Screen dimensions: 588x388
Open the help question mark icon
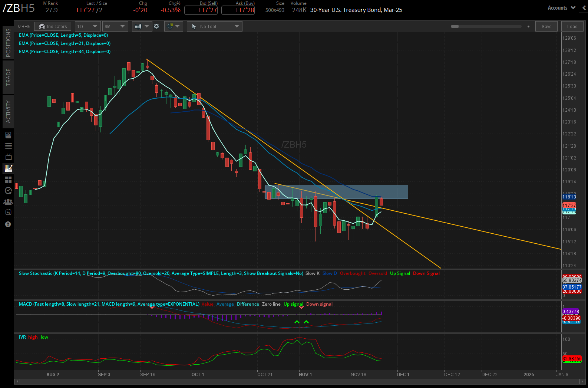tap(8, 224)
